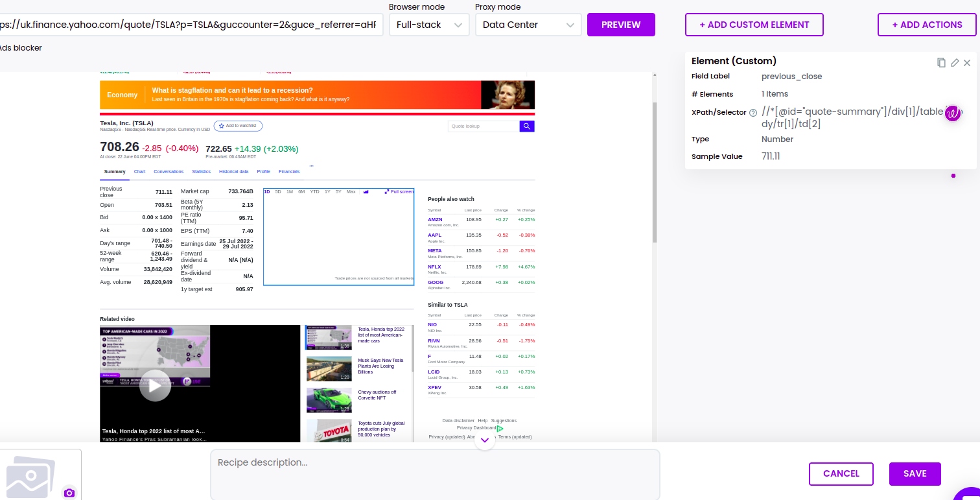This screenshot has height=500, width=980.
Task: Open the Browser mode Full-stack dropdown
Action: point(429,25)
